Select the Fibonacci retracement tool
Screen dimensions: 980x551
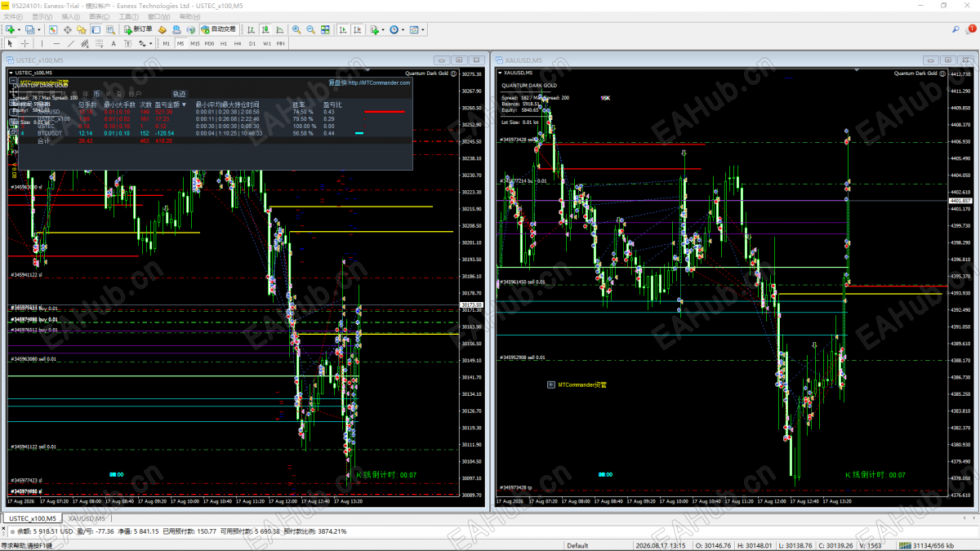(x=99, y=43)
